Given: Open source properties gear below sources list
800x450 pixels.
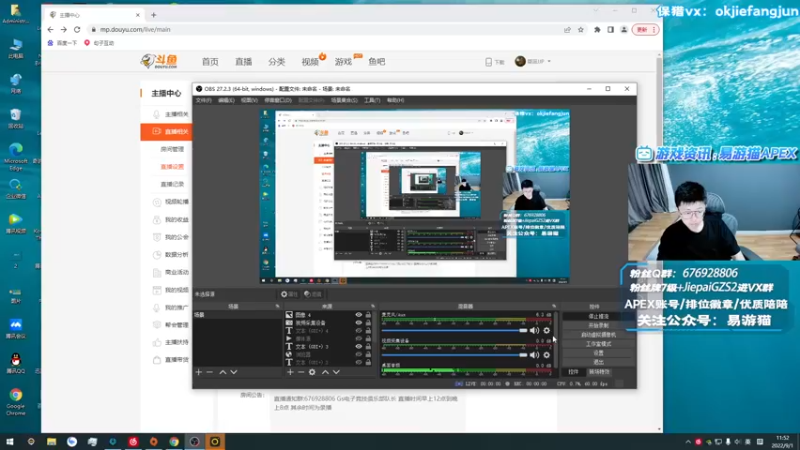Looking at the screenshot, I should click(312, 372).
